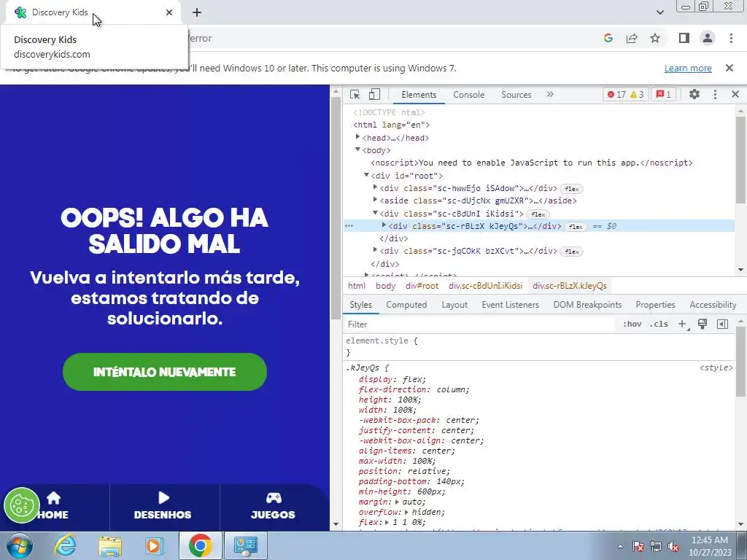The image size is (747, 560).
Task: Click the styles Filter input field
Action: coord(479,324)
